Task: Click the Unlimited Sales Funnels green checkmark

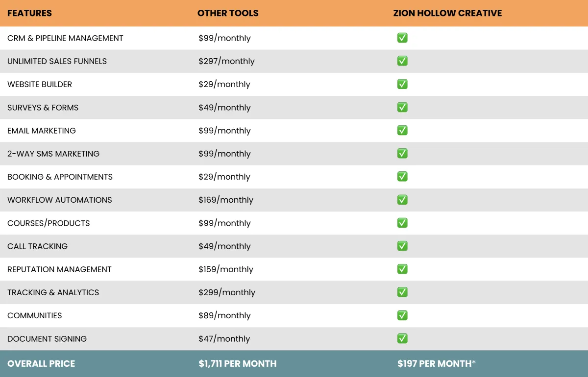Action: coord(402,61)
